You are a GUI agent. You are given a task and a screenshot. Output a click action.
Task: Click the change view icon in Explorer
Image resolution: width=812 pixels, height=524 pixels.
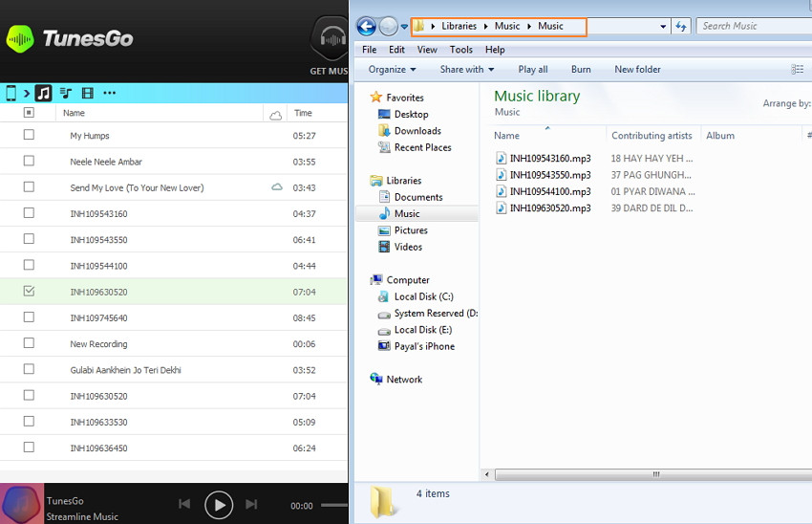798,70
